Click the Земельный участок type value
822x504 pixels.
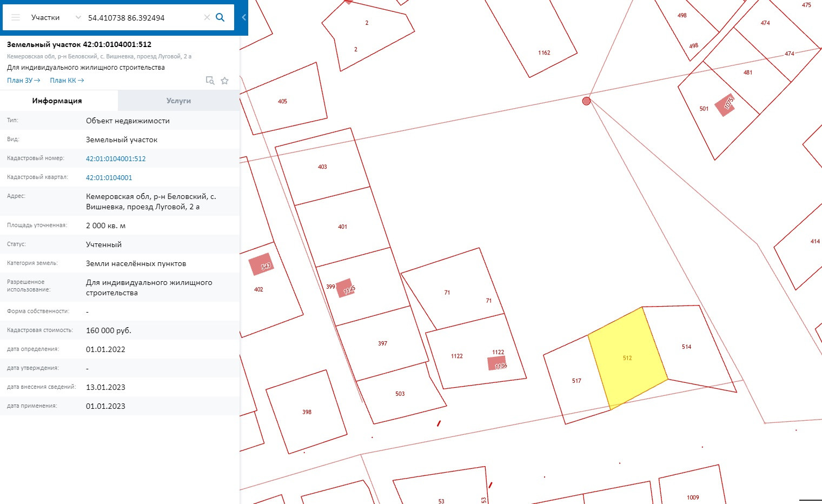click(122, 140)
